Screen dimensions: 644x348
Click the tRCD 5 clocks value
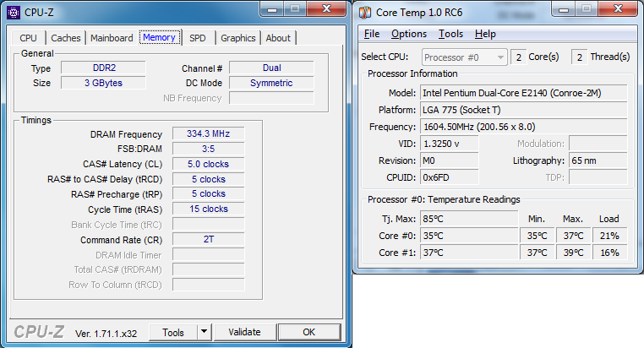[x=208, y=179]
